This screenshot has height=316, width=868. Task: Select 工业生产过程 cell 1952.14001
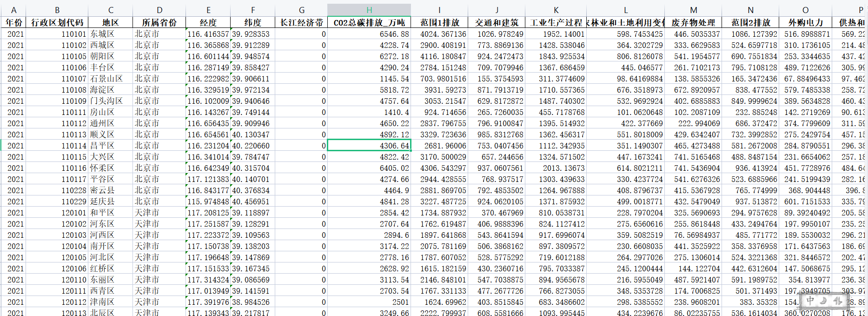pos(556,34)
